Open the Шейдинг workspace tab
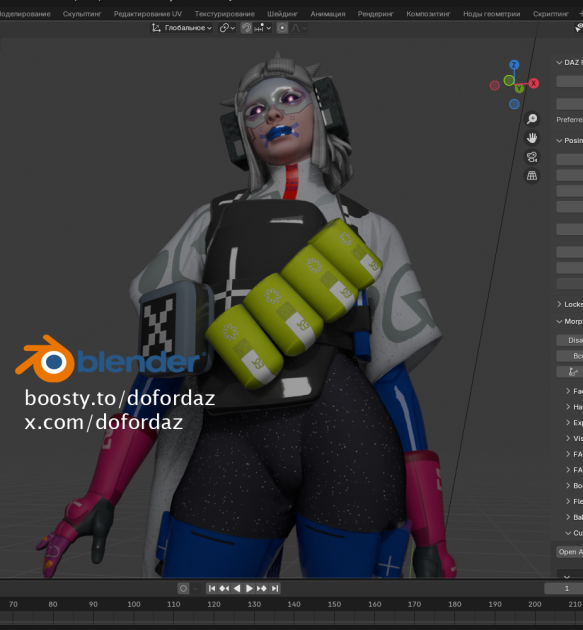 [282, 14]
